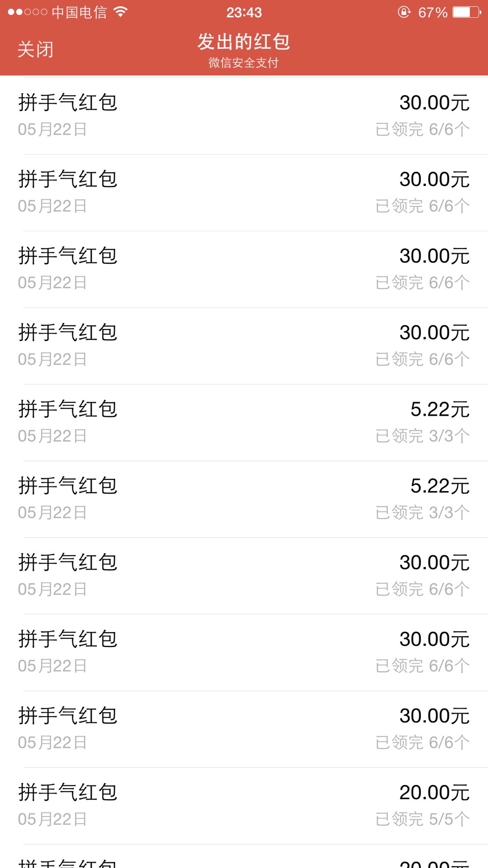Open the second 5.22元 red packet entry
Screen dimensions: 488x868
(x=244, y=499)
